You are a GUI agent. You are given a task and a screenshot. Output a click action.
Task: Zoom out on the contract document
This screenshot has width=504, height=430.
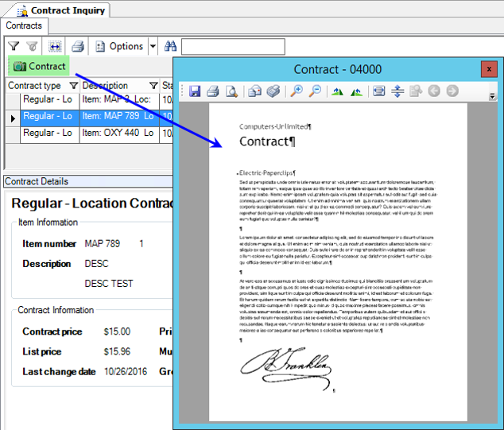315,91
